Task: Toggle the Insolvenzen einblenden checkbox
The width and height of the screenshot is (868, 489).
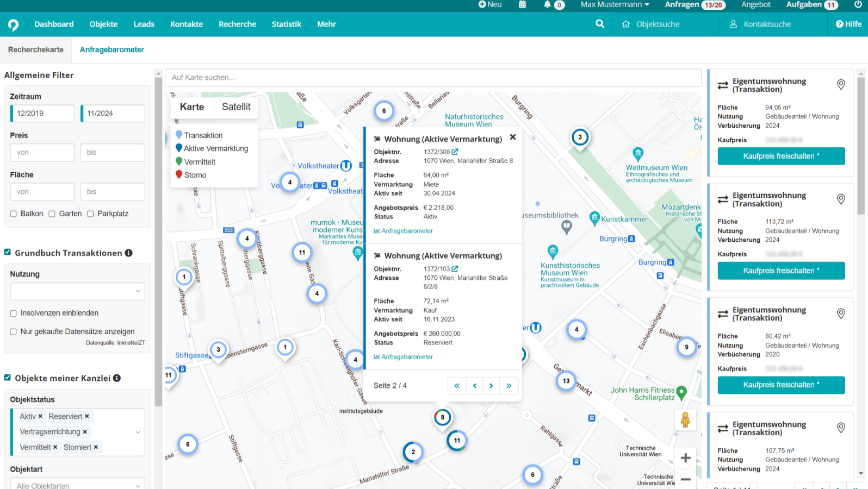Action: 14,314
